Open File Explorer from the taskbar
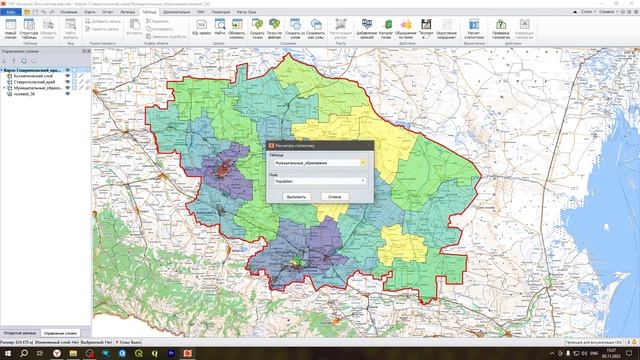The width and height of the screenshot is (640, 360). [73, 353]
